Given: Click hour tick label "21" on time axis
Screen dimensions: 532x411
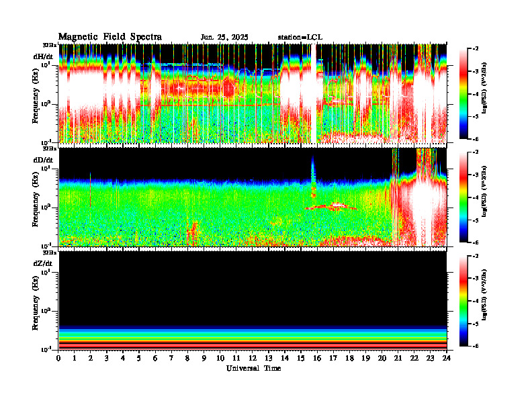Looking at the screenshot, I should (398, 358).
